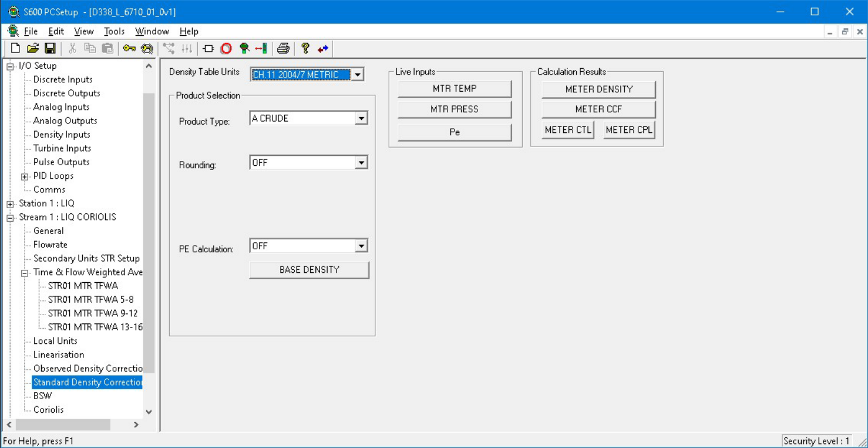Click the tree vertical scrollbar down arrow
The image size is (868, 448).
pyautogui.click(x=149, y=412)
